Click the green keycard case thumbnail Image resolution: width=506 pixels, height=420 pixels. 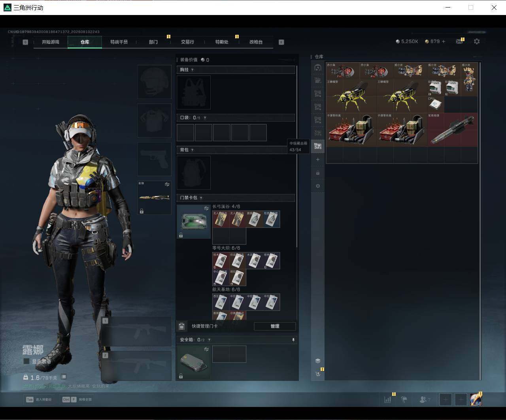[x=193, y=221]
